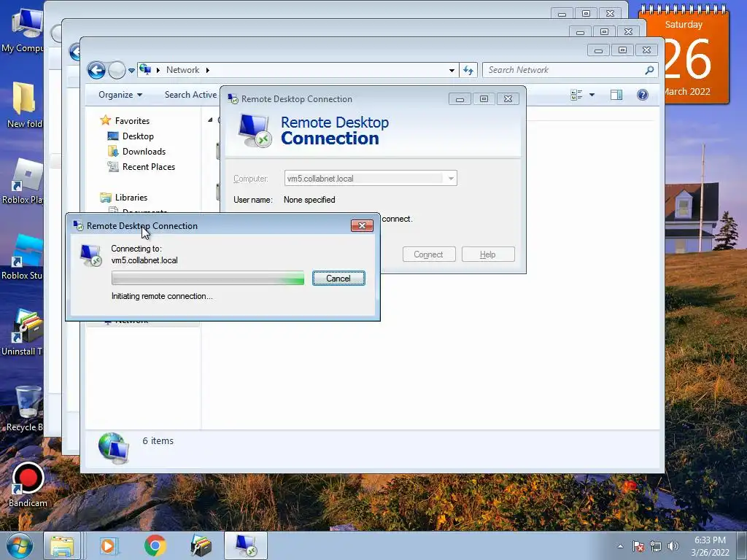Click Search Active Directory toolbar item

click(190, 95)
